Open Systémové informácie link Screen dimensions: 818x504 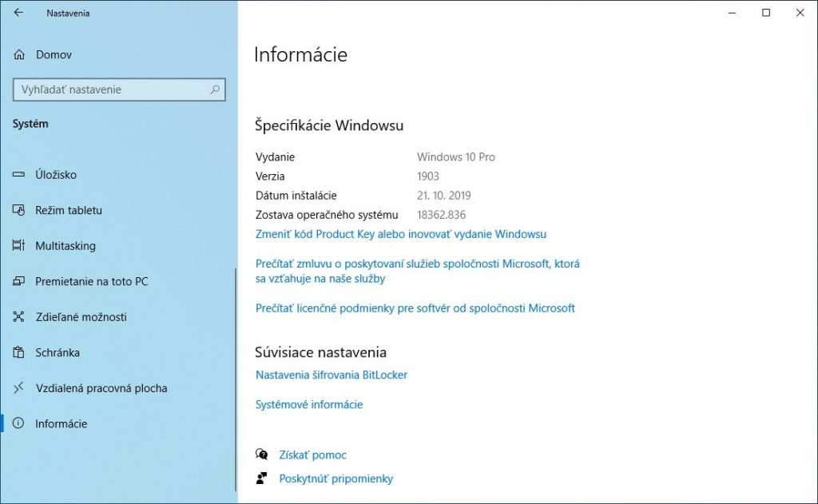(x=309, y=404)
